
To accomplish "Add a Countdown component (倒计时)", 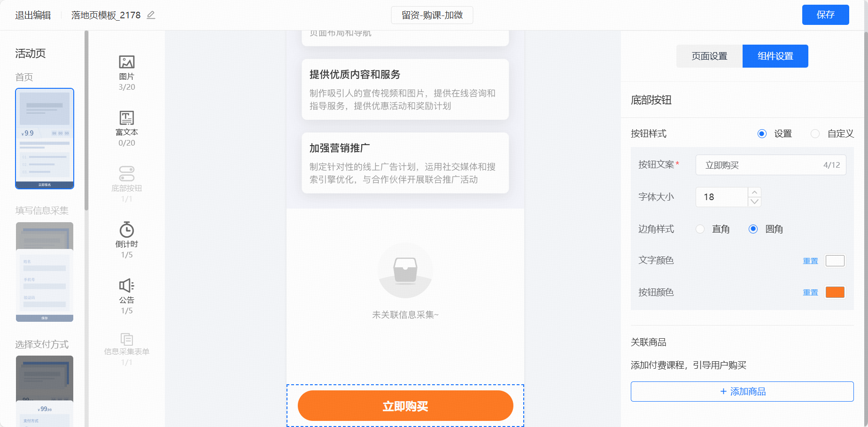I will pyautogui.click(x=127, y=240).
